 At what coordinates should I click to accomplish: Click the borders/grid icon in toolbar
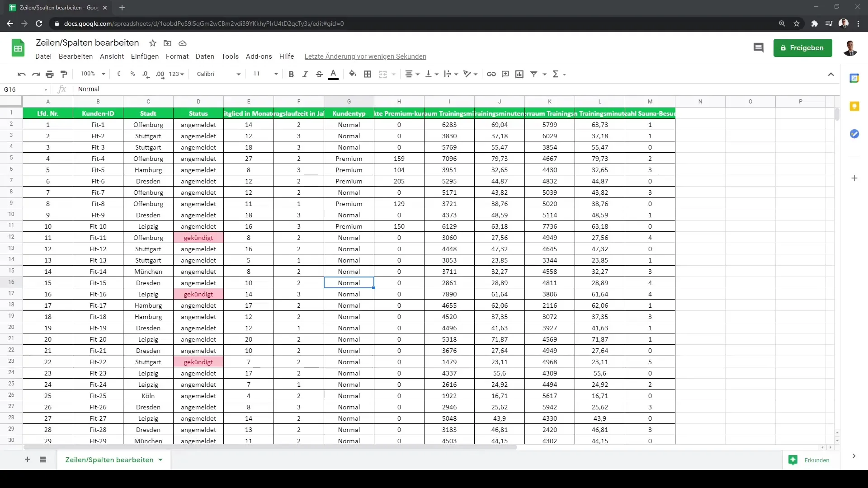point(368,74)
